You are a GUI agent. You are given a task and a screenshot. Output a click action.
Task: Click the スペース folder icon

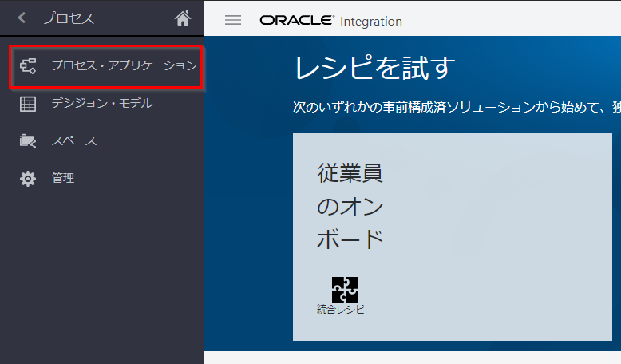coord(28,140)
